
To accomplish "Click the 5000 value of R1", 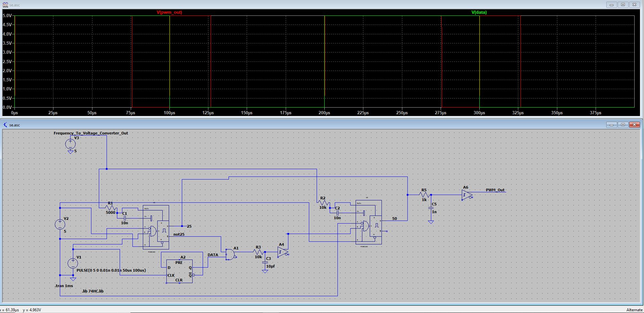I will pos(111,212).
